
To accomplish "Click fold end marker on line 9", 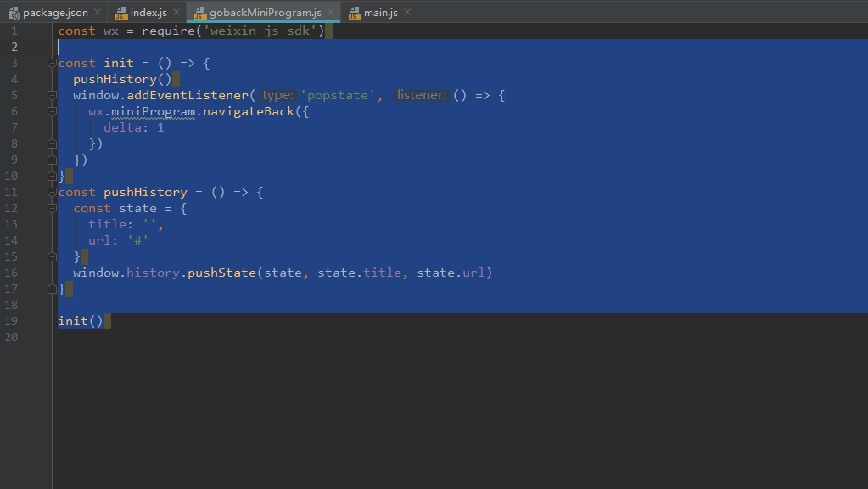I will pos(52,160).
